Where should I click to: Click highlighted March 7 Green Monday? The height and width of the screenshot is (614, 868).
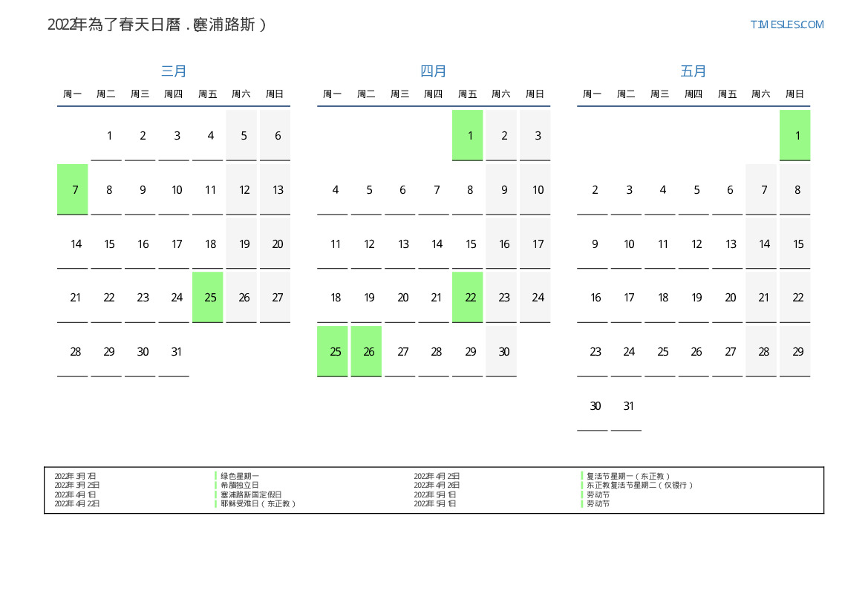73,189
